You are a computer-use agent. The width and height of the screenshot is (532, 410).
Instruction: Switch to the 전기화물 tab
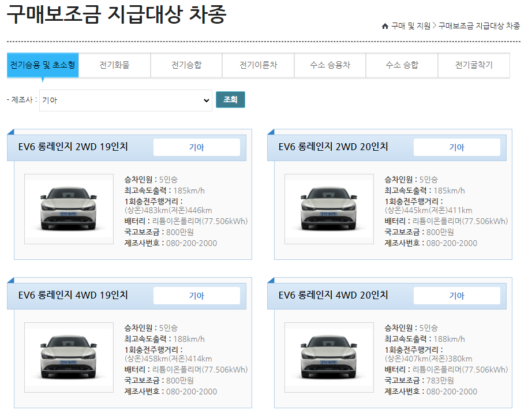(x=115, y=65)
